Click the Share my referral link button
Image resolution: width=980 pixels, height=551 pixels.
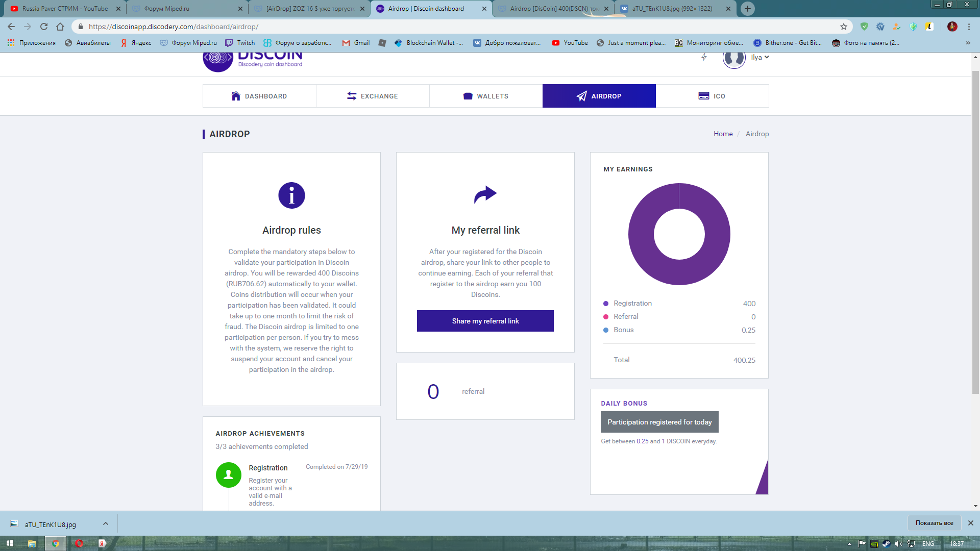485,321
